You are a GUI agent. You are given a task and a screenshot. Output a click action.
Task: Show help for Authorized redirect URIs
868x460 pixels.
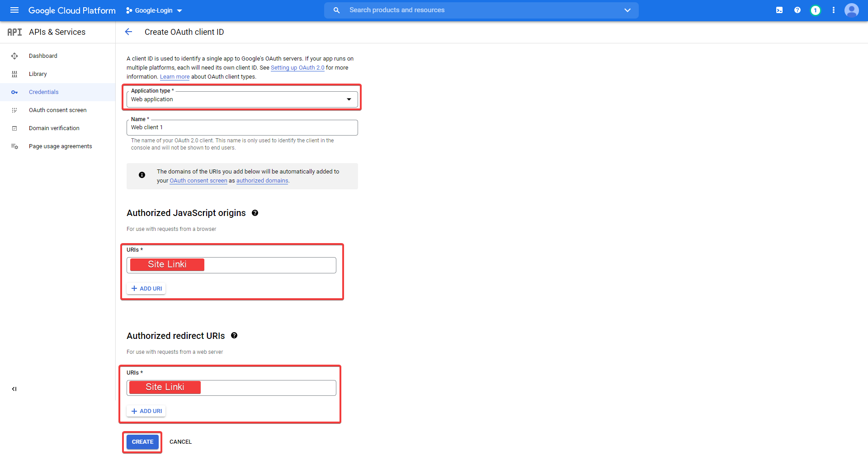click(234, 335)
